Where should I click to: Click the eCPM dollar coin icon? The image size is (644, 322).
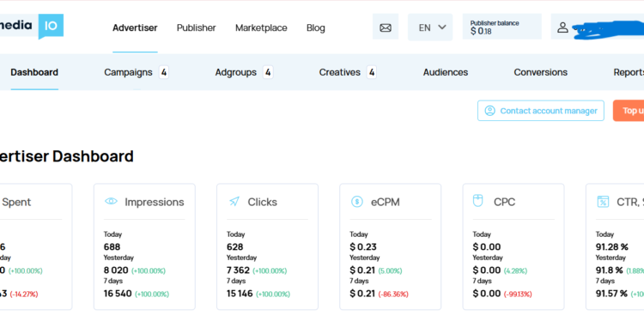[357, 202]
